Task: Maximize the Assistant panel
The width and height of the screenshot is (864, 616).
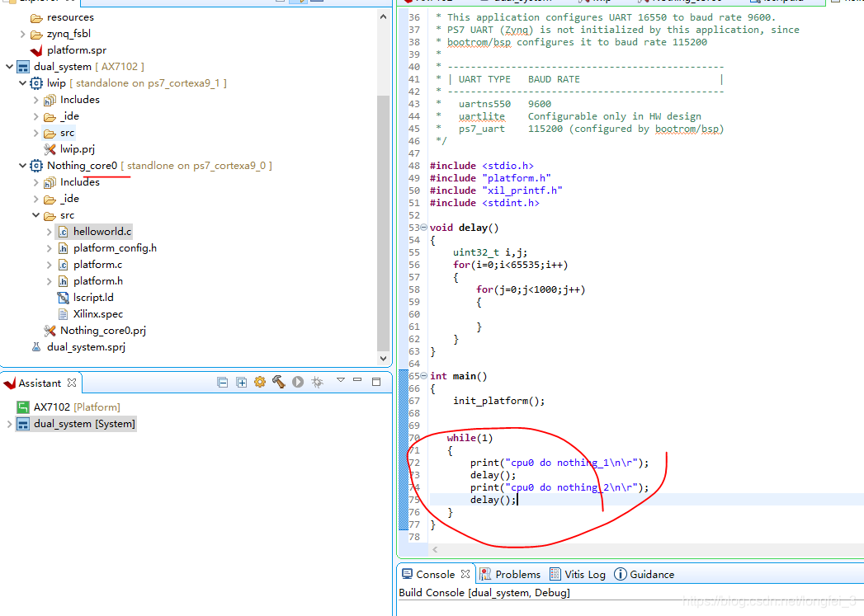Action: tap(376, 382)
